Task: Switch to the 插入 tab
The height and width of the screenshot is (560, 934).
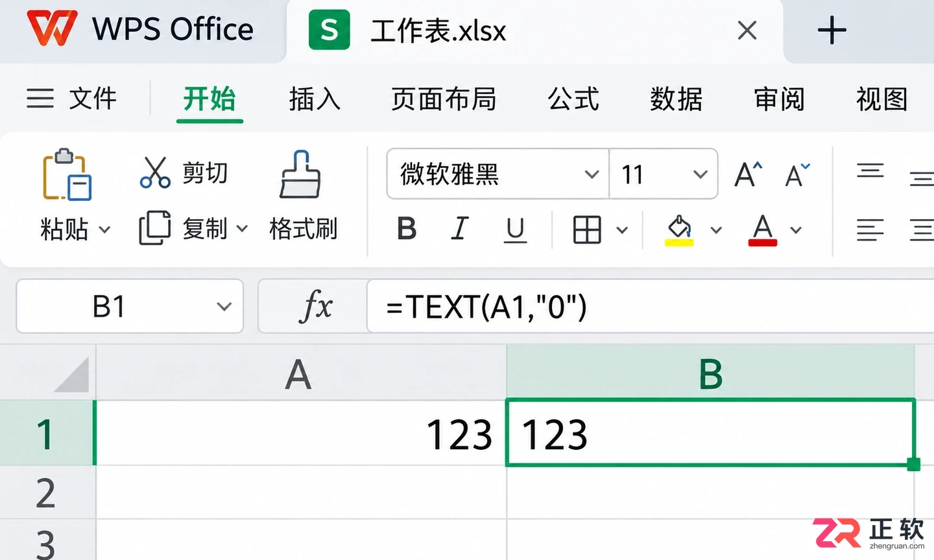Action: [315, 99]
